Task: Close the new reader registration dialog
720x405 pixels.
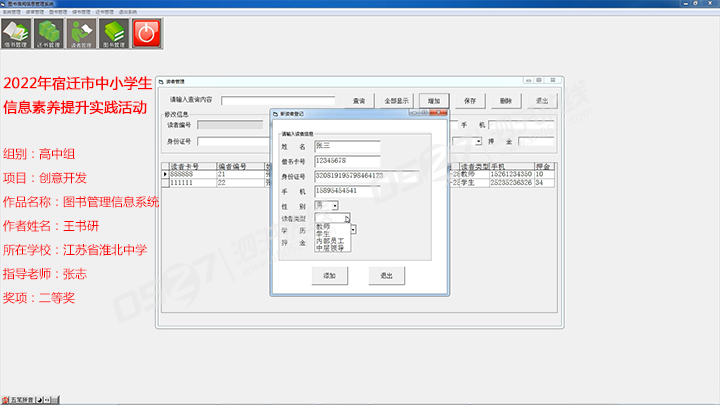Action: (x=439, y=113)
